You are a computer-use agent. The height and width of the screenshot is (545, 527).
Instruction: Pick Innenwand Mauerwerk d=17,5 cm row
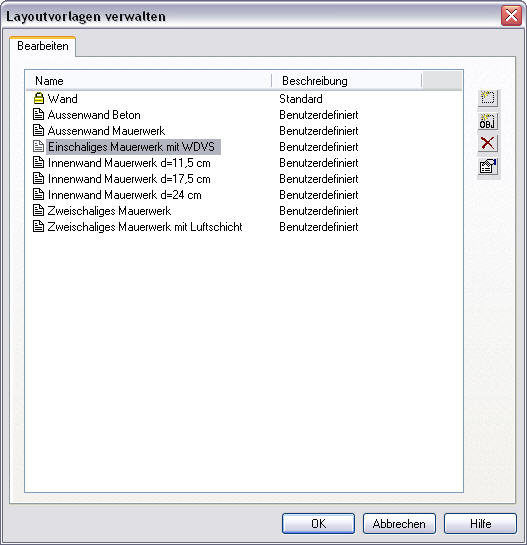tap(129, 179)
